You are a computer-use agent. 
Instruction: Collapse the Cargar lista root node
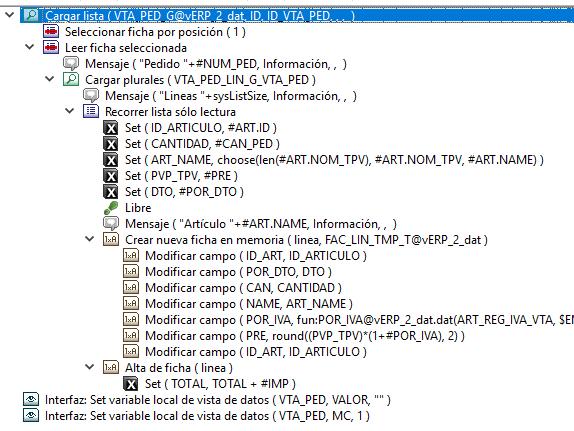10,15
